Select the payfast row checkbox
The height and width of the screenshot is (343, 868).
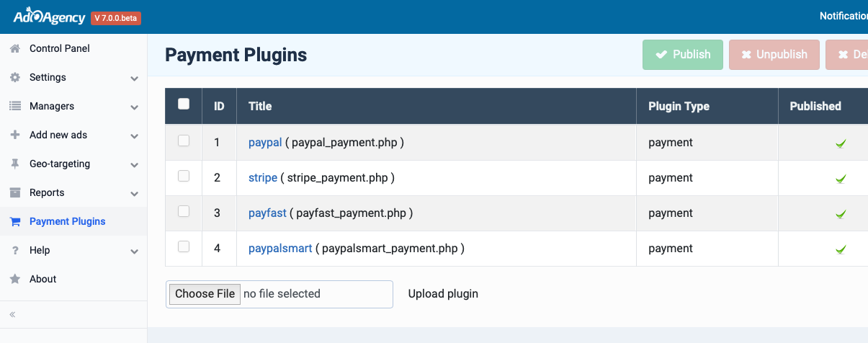pos(184,211)
